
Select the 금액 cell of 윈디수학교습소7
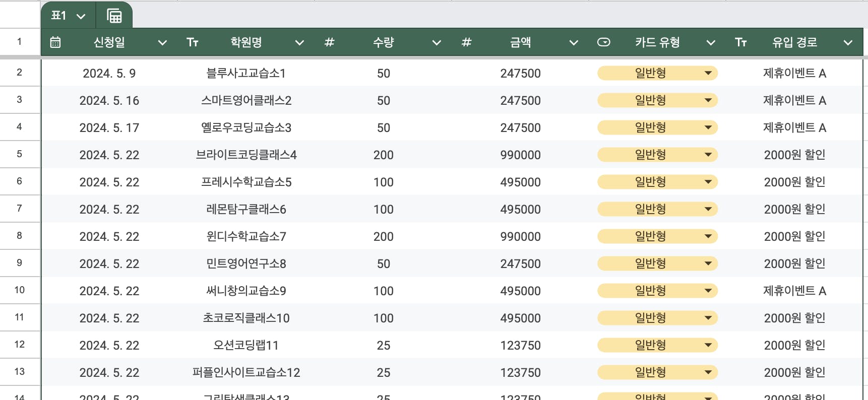point(521,237)
